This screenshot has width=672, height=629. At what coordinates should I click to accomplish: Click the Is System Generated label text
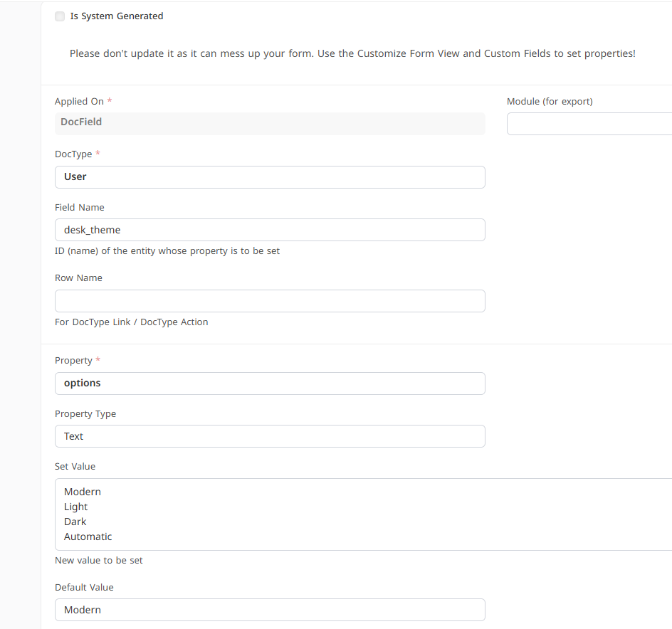[117, 16]
